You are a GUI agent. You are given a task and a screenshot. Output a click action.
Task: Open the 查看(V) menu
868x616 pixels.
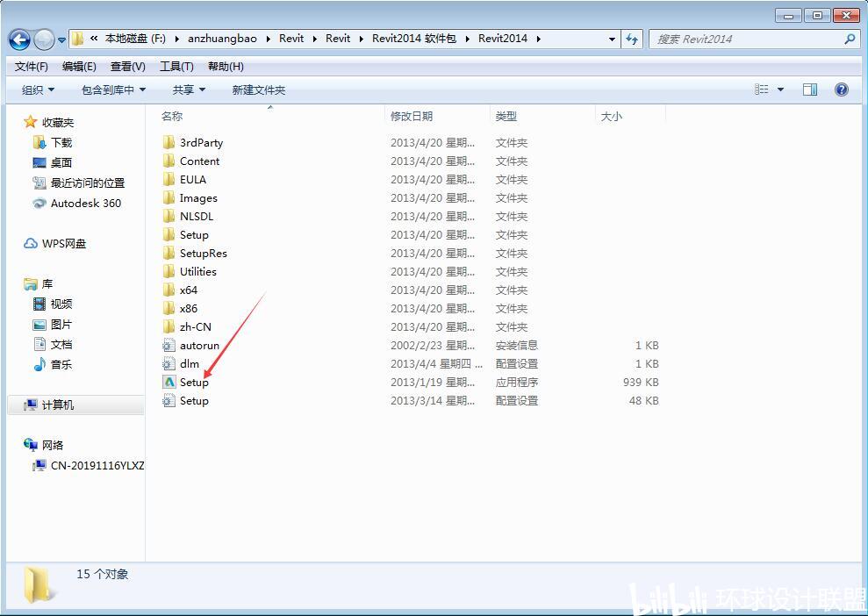click(x=128, y=67)
